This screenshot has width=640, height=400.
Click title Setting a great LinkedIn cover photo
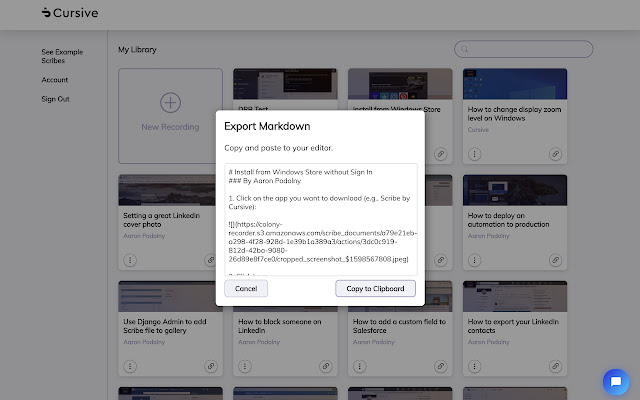tap(162, 220)
